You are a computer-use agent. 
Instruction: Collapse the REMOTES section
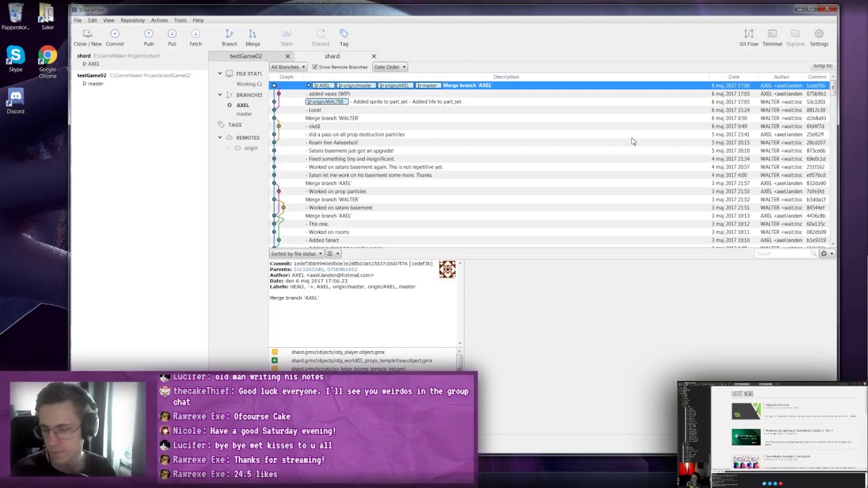pos(220,138)
